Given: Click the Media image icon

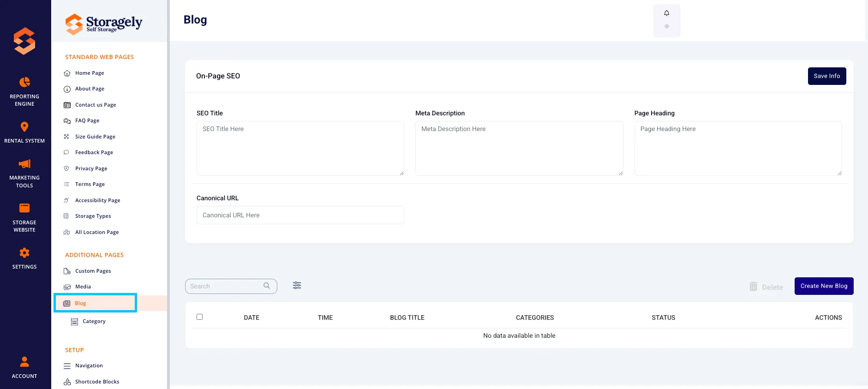Looking at the screenshot, I should click(67, 287).
